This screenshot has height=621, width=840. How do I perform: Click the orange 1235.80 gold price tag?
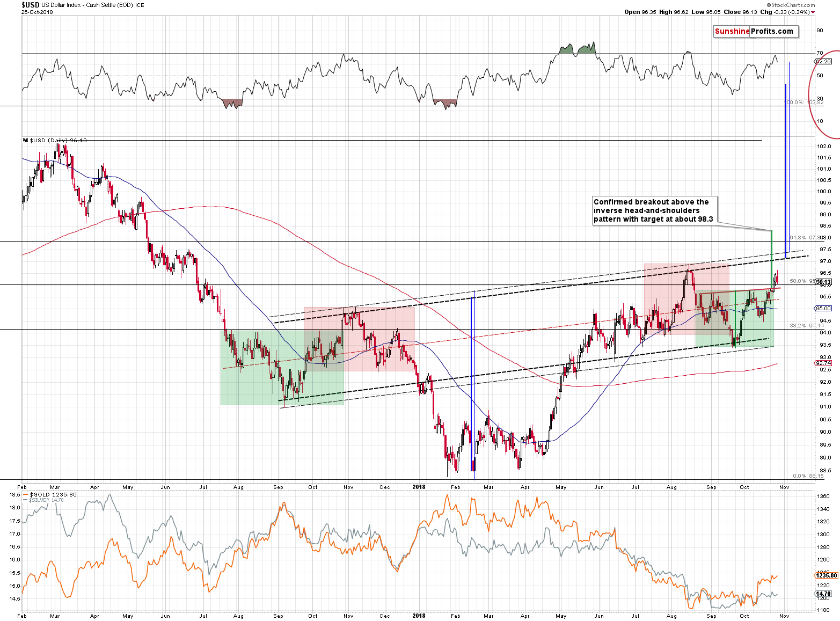[x=826, y=575]
